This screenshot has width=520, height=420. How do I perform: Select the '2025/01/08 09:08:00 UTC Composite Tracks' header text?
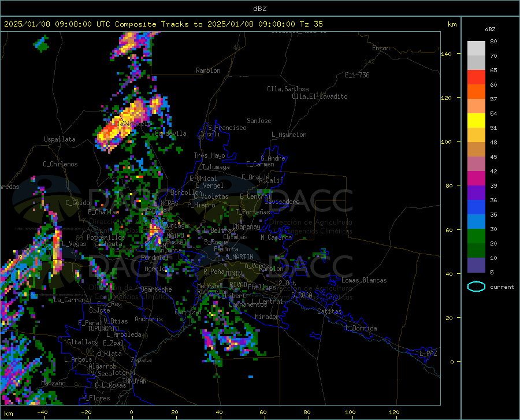tap(96, 24)
